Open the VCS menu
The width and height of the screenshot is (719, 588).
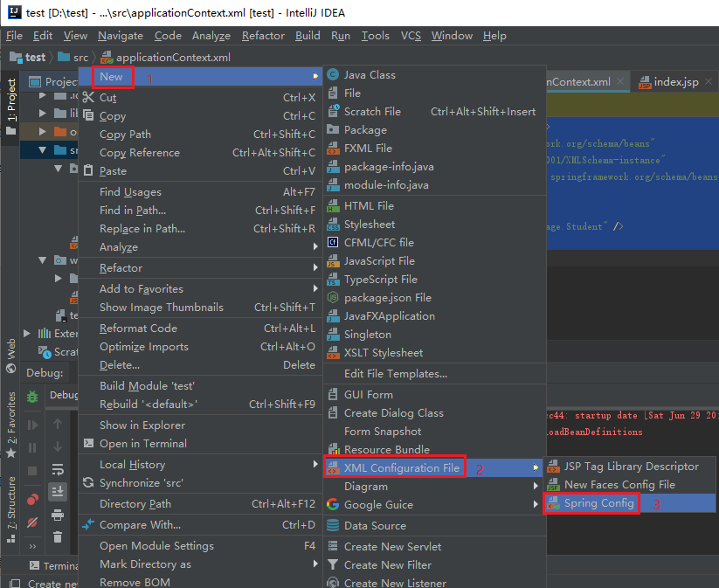pos(411,36)
